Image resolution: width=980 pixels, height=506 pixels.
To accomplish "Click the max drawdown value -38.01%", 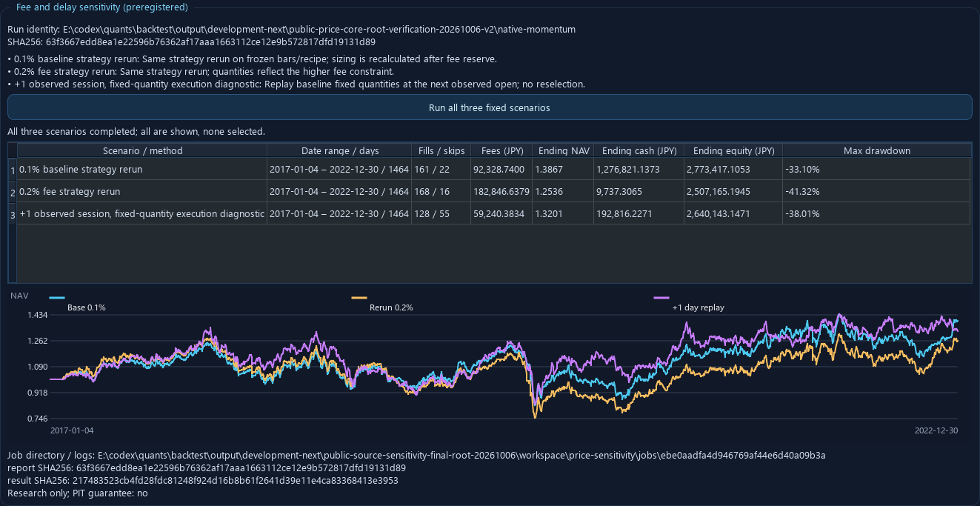I will tap(877, 214).
